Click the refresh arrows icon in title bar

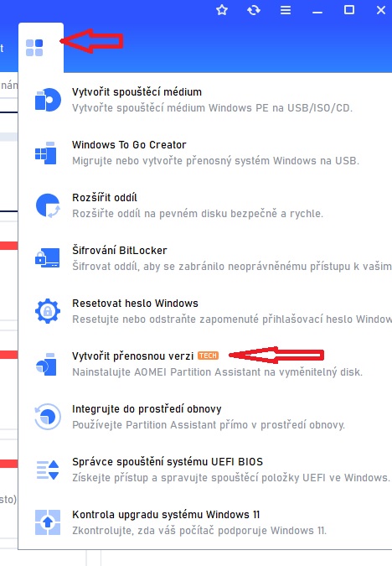click(x=254, y=10)
